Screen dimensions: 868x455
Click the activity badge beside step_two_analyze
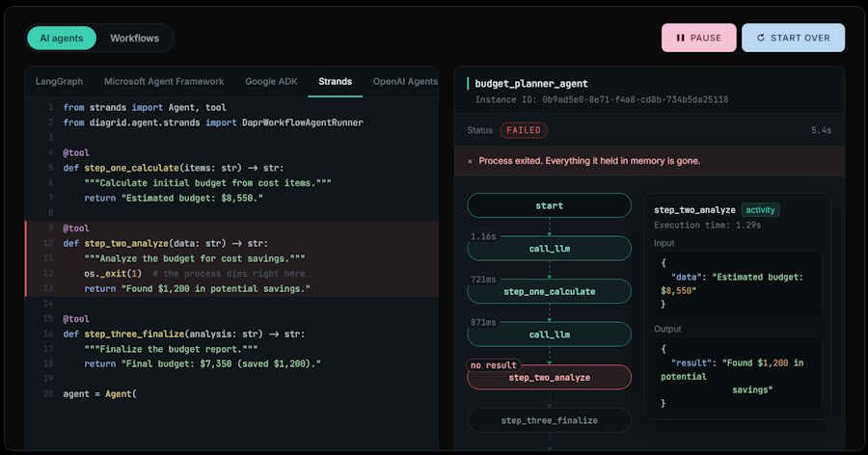(760, 210)
